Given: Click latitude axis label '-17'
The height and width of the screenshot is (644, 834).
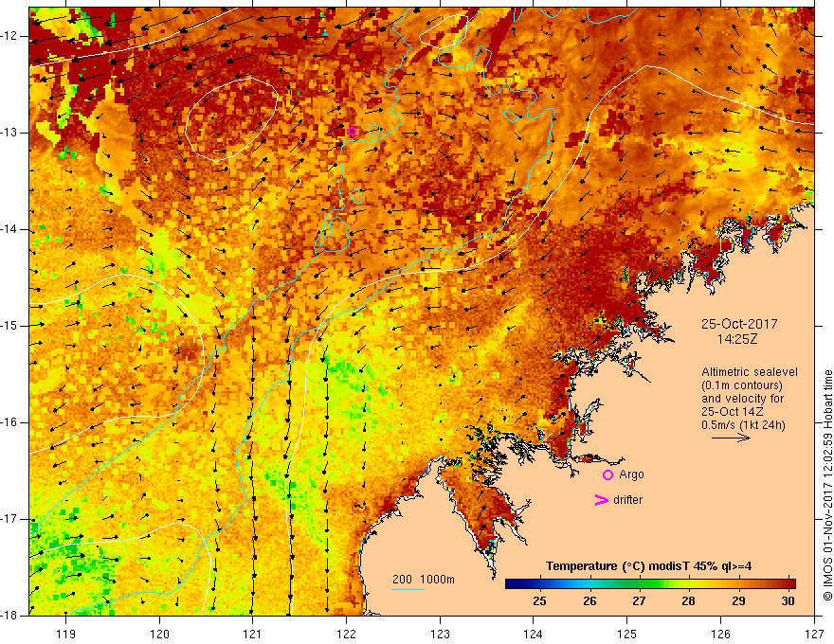Looking at the screenshot, I should [10, 519].
